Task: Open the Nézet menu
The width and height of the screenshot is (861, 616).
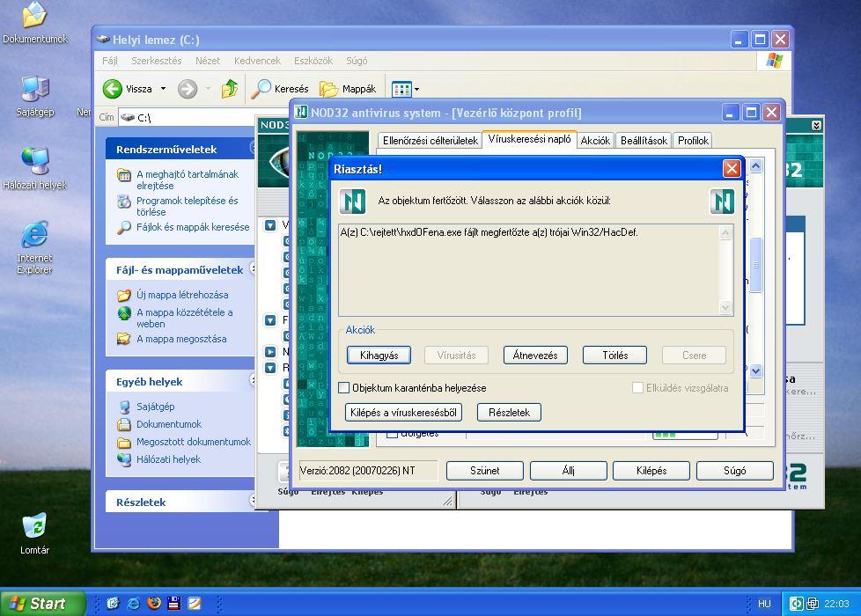Action: [208, 61]
